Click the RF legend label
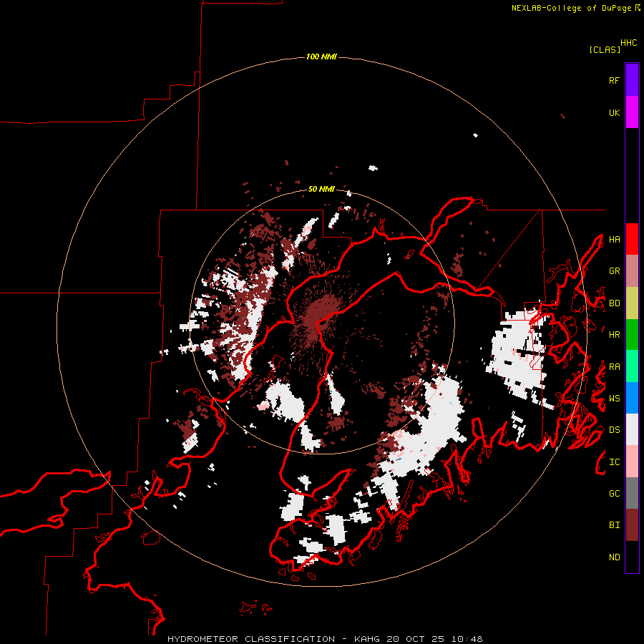This screenshot has width=644, height=644. (614, 80)
